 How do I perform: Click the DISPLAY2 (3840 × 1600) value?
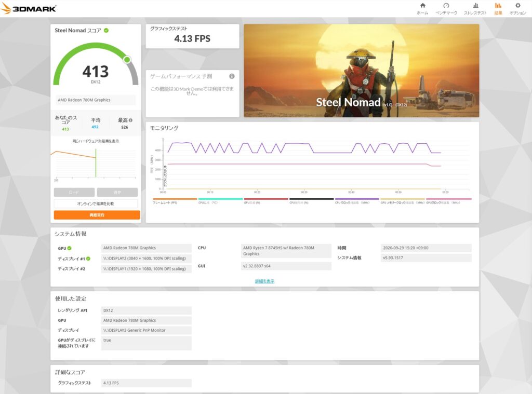[146, 259]
